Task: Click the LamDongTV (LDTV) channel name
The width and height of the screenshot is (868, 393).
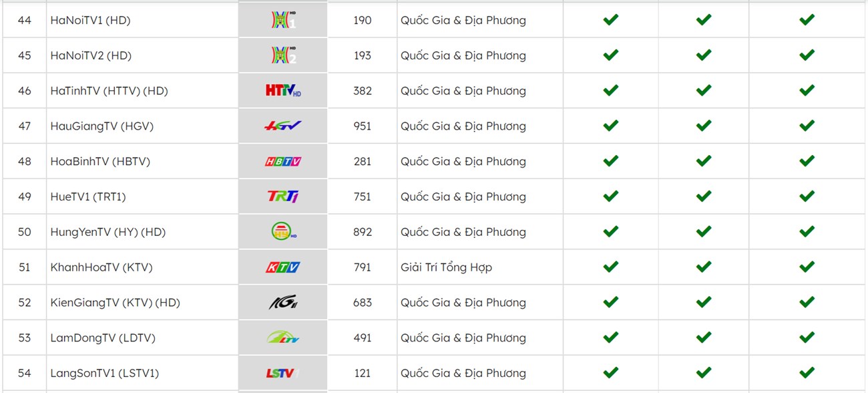Action: [x=103, y=338]
